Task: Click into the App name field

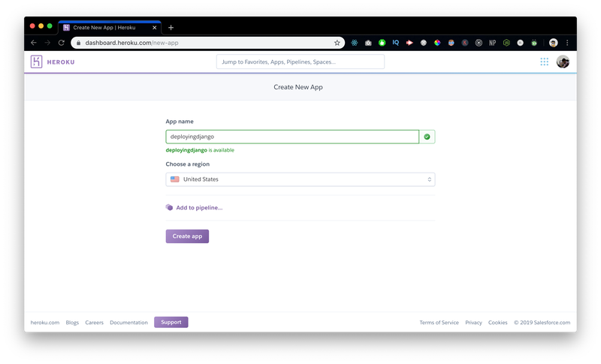Action: click(292, 137)
